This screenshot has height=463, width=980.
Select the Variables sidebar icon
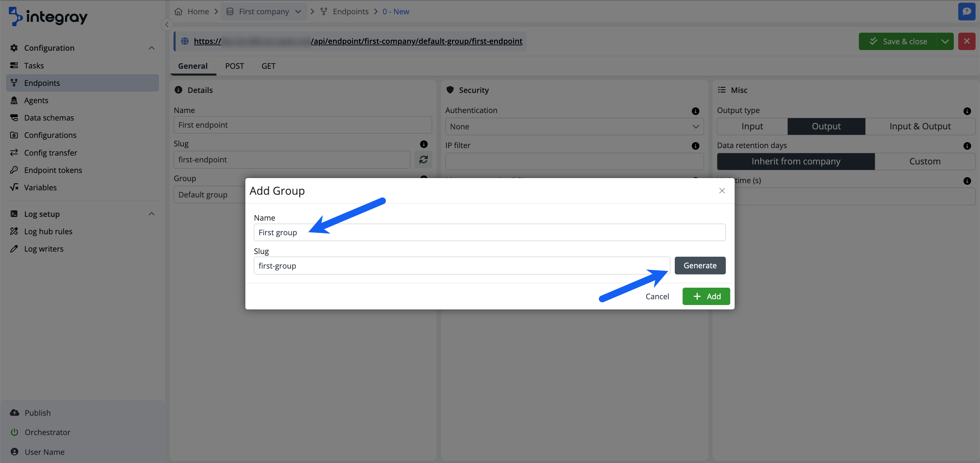[x=14, y=187]
